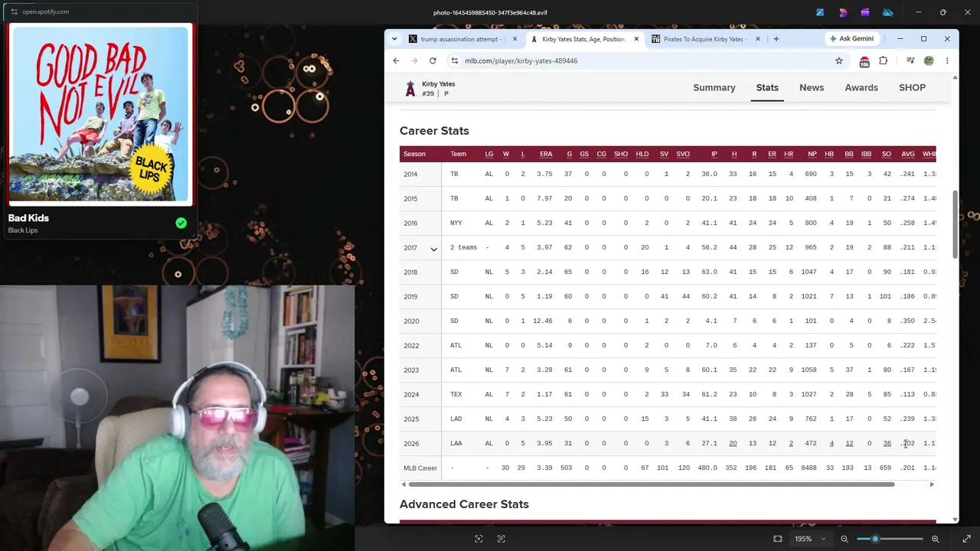Reload the Kirby Yates MLB page
The image size is (980, 551).
[x=433, y=60]
